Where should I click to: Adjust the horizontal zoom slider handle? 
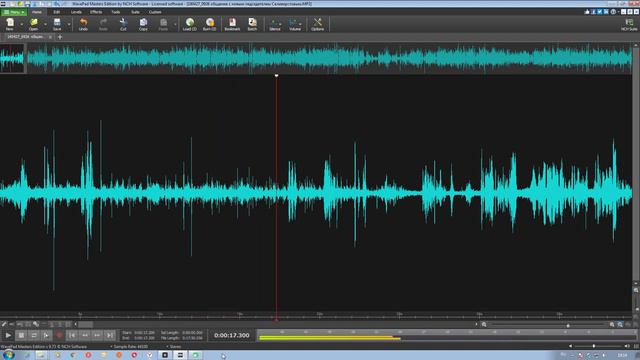[x=568, y=325]
